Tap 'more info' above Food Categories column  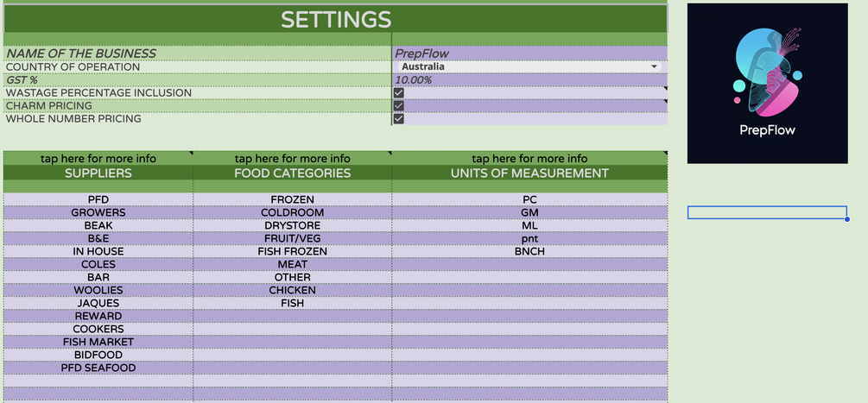pyautogui.click(x=292, y=159)
